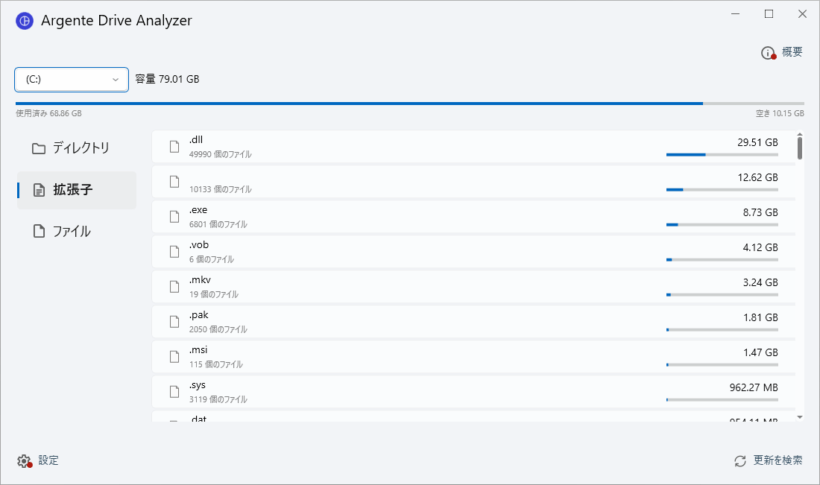Click the 設定 gear icon
820x485 pixels.
click(x=24, y=461)
